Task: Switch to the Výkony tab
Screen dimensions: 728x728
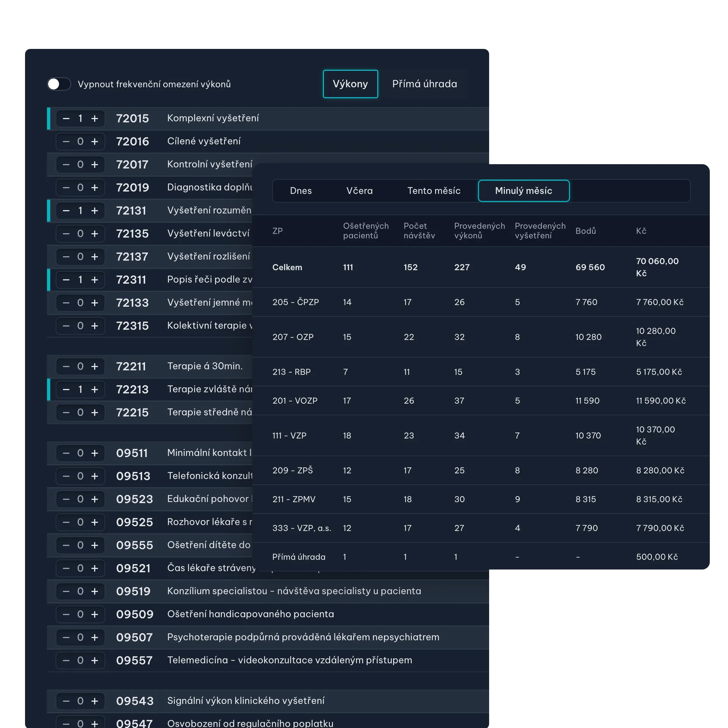Action: 350,84
